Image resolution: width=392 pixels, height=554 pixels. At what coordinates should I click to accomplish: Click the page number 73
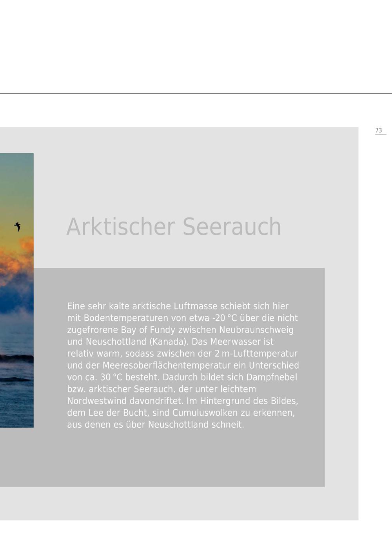[378, 130]
